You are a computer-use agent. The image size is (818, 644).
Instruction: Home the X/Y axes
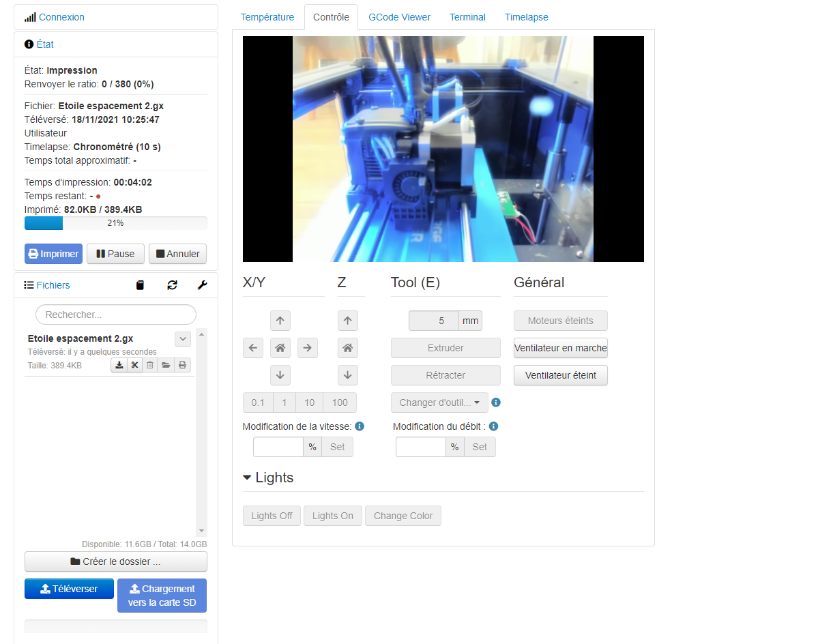tap(280, 348)
